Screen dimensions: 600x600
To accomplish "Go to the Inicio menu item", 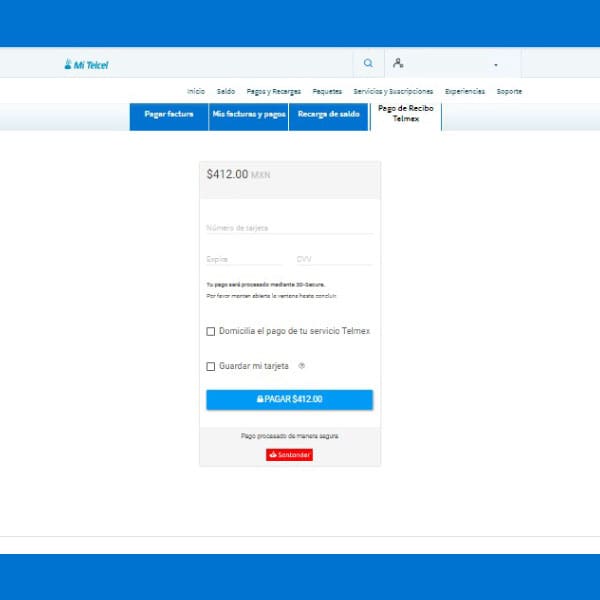I will 196,91.
